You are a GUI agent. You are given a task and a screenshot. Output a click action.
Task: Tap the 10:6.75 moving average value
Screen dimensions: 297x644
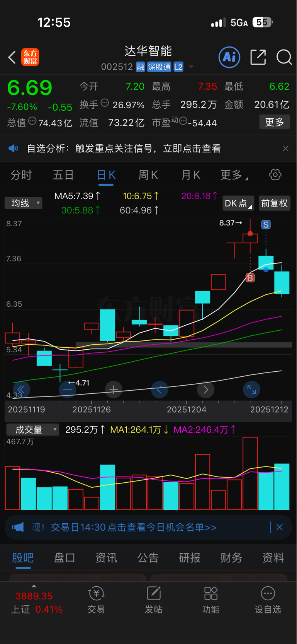pos(141,196)
